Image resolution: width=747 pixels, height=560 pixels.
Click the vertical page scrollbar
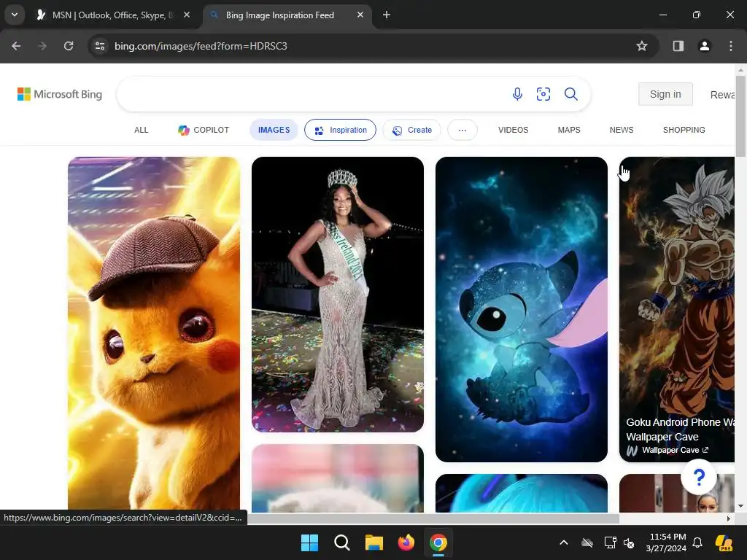click(x=740, y=116)
